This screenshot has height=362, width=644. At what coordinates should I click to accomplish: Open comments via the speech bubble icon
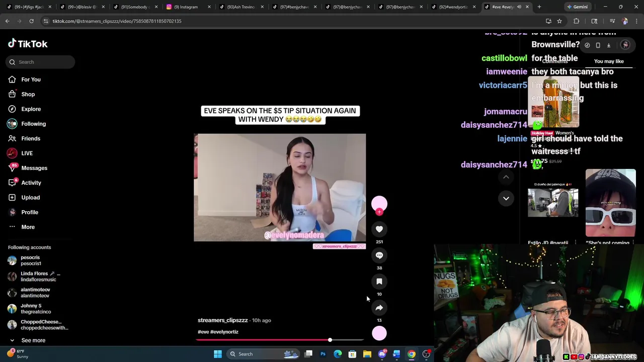[x=379, y=255]
